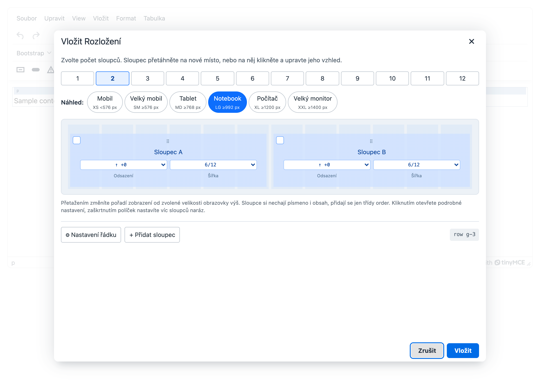Choose 6 columns layout
Image resolution: width=540 pixels, height=392 pixels.
click(x=252, y=78)
